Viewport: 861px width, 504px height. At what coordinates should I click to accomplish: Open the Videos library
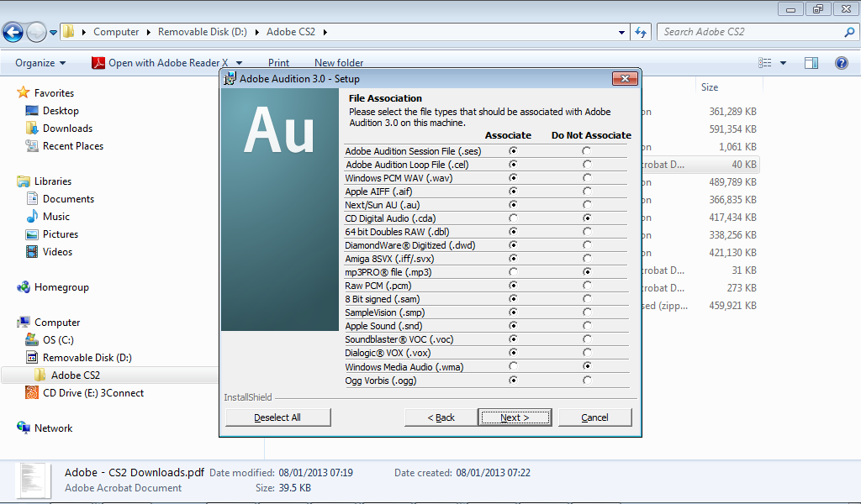click(x=57, y=252)
